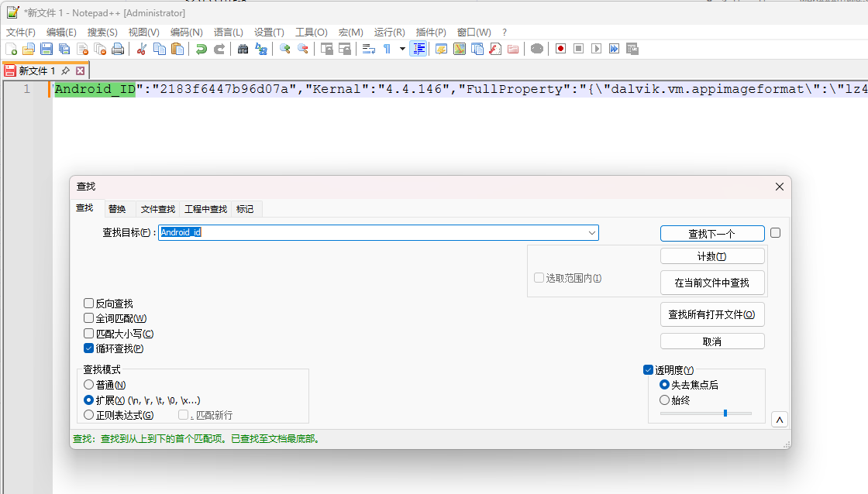Adjust the transparency slider handle

[x=725, y=413]
